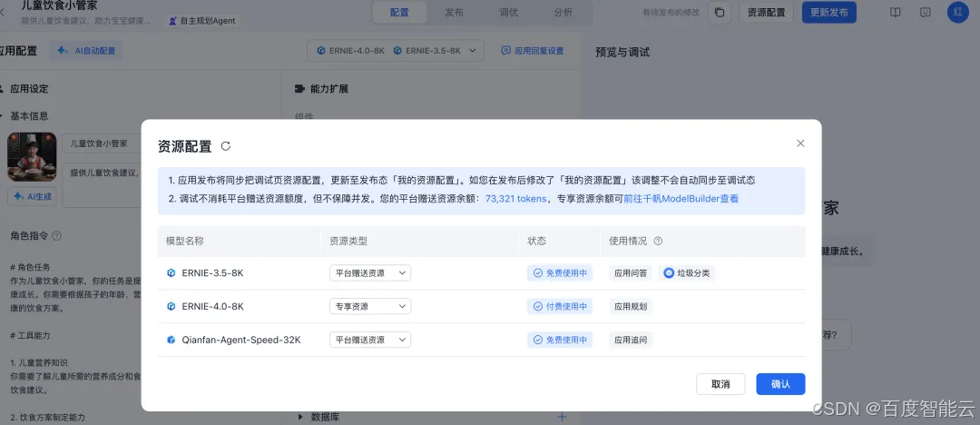Collapse the 基本信息 section
980x425 pixels.
(2, 116)
